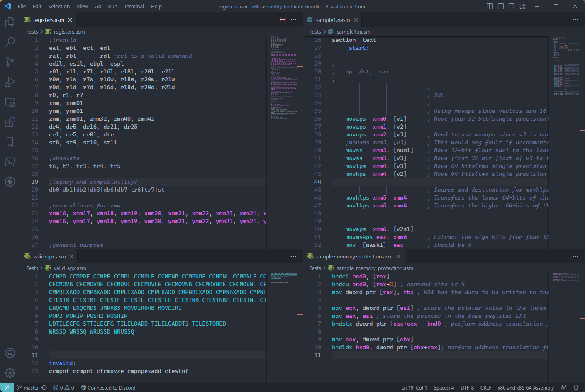Close the sample-memory-protection.asm tab
585x392 pixels.
(x=398, y=256)
